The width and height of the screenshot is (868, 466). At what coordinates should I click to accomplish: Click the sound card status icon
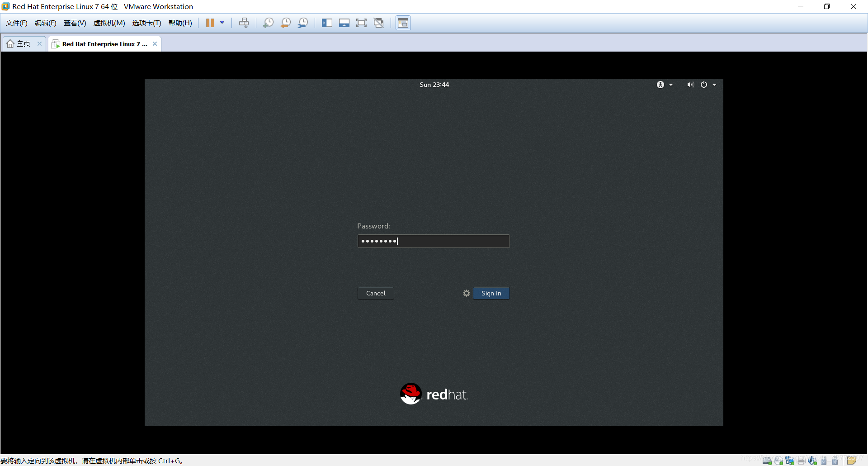pos(812,460)
